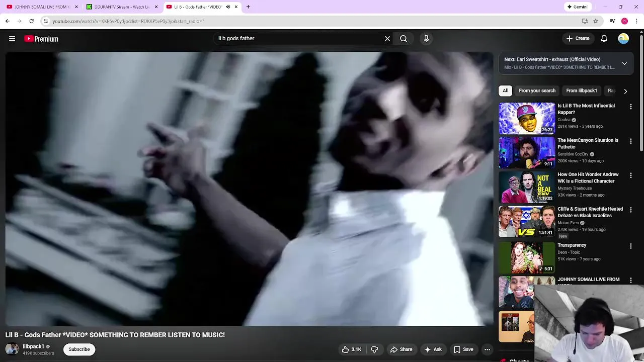Go back in browser history
This screenshot has height=362, width=644.
tap(7, 21)
